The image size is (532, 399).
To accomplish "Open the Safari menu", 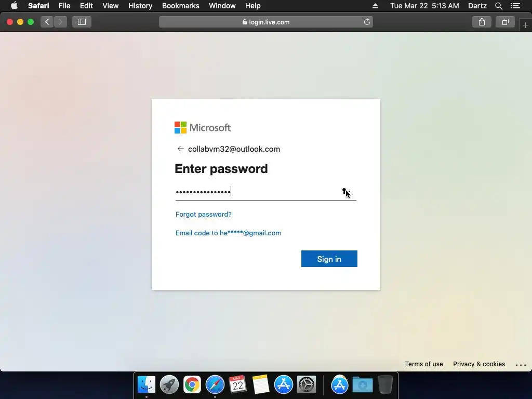I will (38, 6).
